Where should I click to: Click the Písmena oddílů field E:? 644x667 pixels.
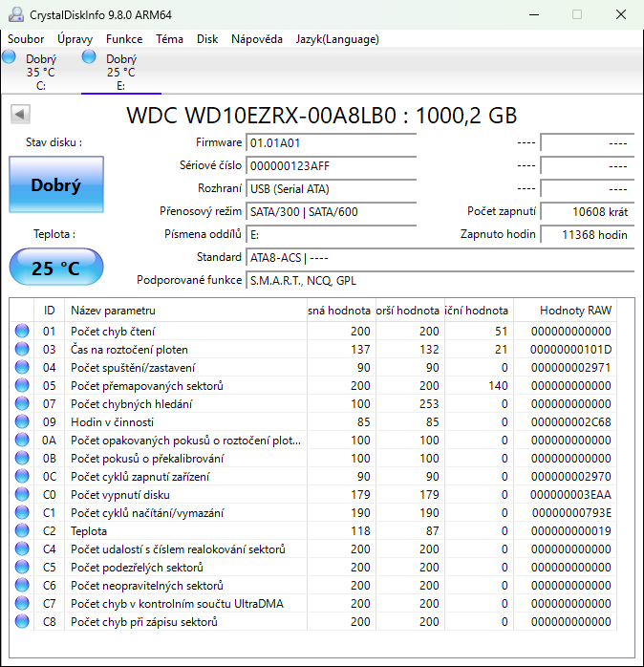tap(331, 235)
